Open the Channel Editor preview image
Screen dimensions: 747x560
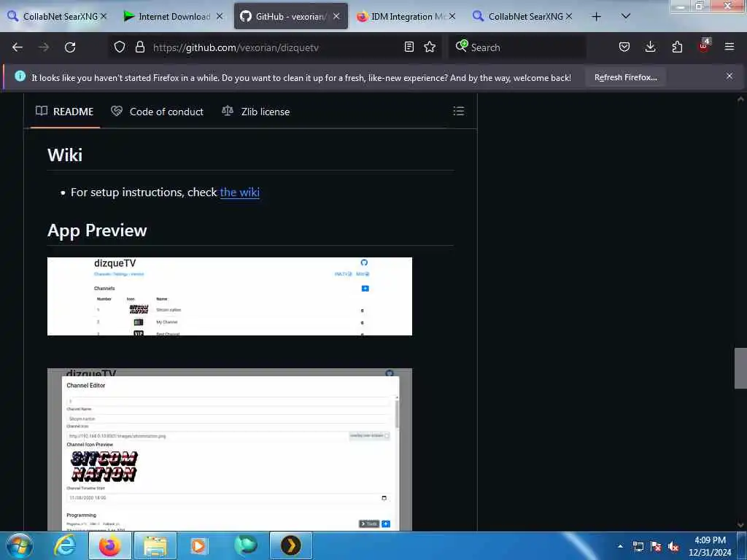tap(230, 449)
